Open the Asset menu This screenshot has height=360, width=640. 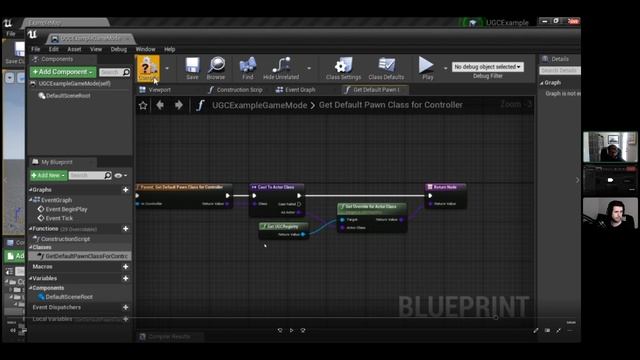[x=74, y=49]
